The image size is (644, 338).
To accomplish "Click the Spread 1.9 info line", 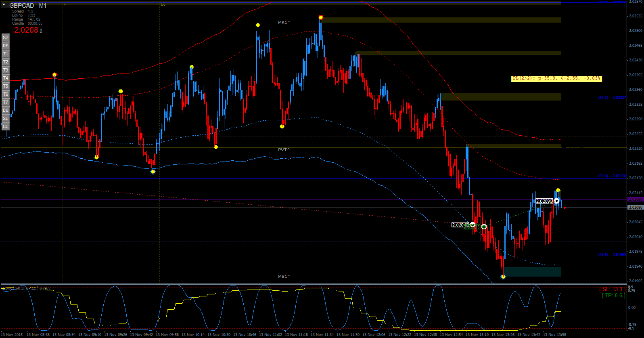I will 23,11.
